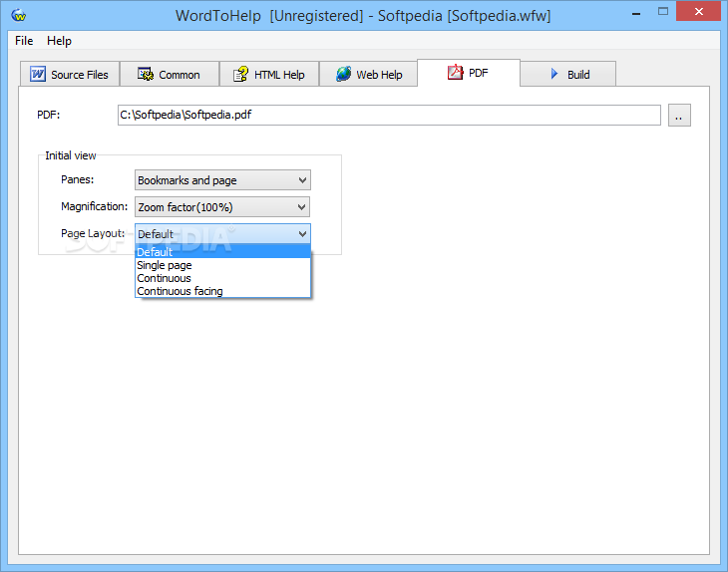This screenshot has width=728, height=572.
Task: Click the WordToHelp app icon in title bar
Action: [x=19, y=15]
